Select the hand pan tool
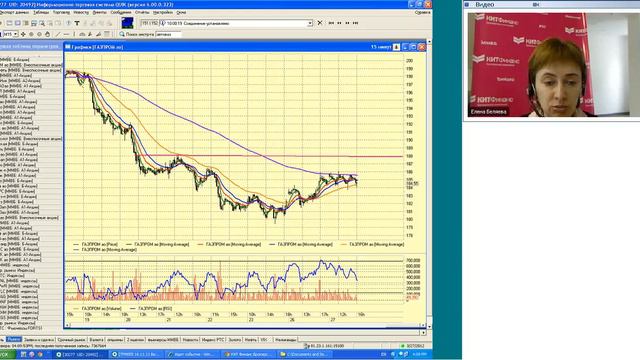The width and height of the screenshot is (640, 360). tap(47, 34)
